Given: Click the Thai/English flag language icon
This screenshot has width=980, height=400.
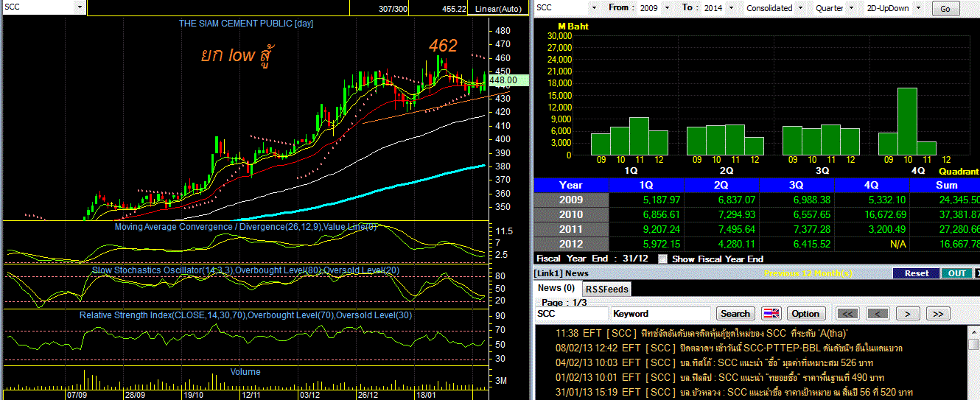Looking at the screenshot, I should [771, 313].
